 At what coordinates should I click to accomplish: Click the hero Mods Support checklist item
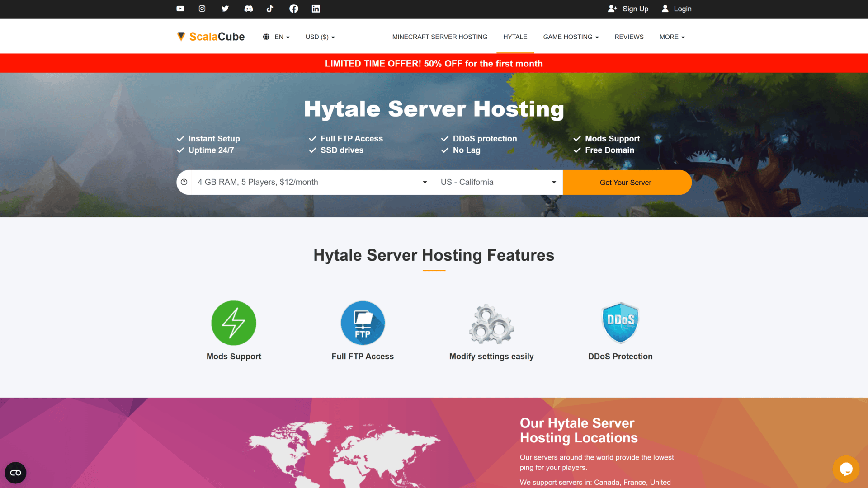[x=607, y=139]
